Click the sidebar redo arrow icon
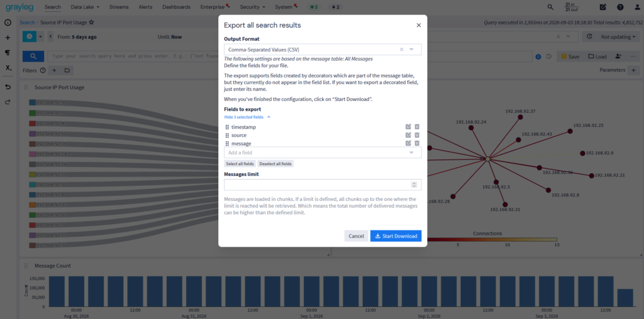 [x=8, y=102]
